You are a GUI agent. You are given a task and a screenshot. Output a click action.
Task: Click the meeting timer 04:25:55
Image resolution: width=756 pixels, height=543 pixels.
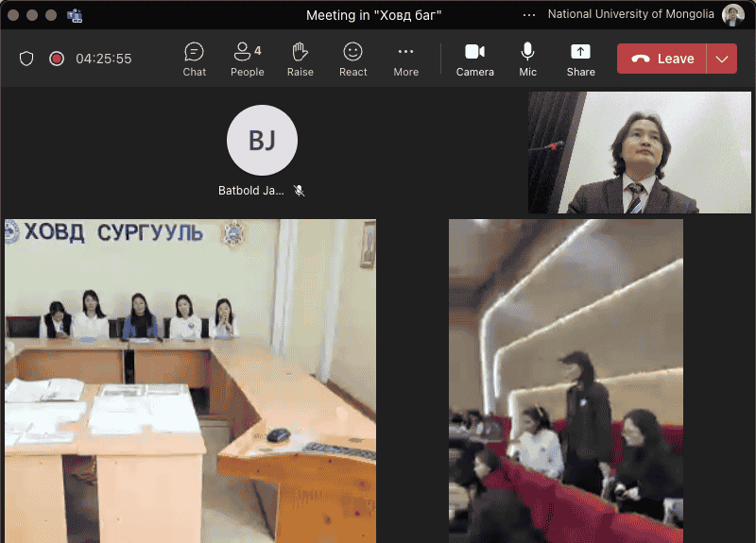click(104, 59)
